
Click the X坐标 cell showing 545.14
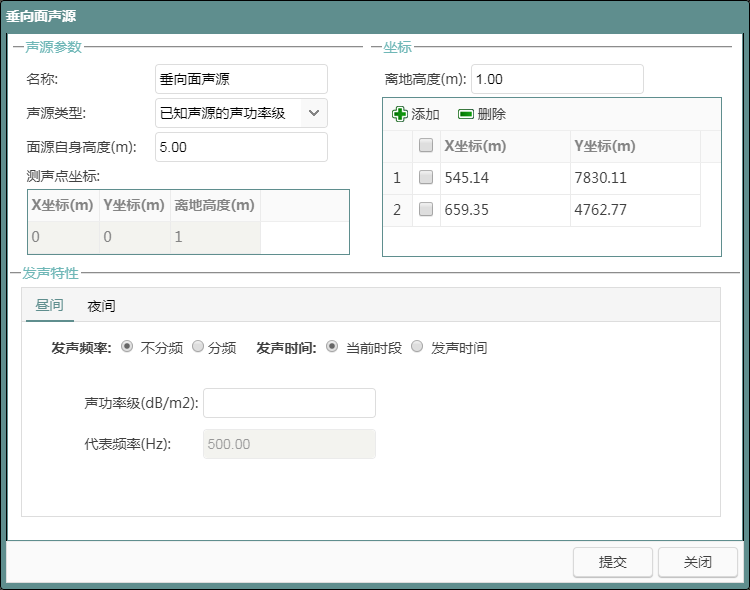click(x=503, y=178)
